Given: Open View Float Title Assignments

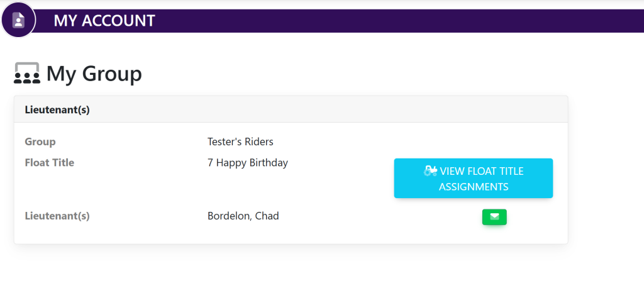Looking at the screenshot, I should coord(473,179).
